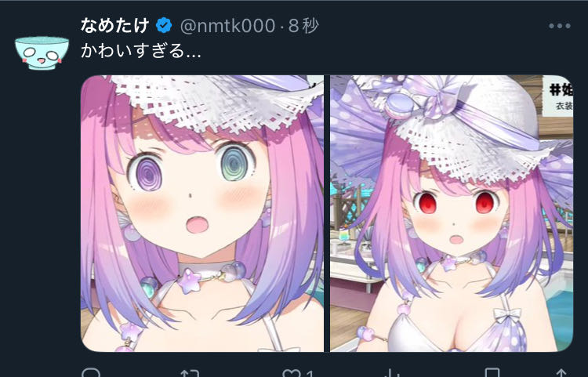Image resolution: width=588 pixels, height=377 pixels.
Task: Open the tweet via the 8秒 timestamp
Action: 303,26
